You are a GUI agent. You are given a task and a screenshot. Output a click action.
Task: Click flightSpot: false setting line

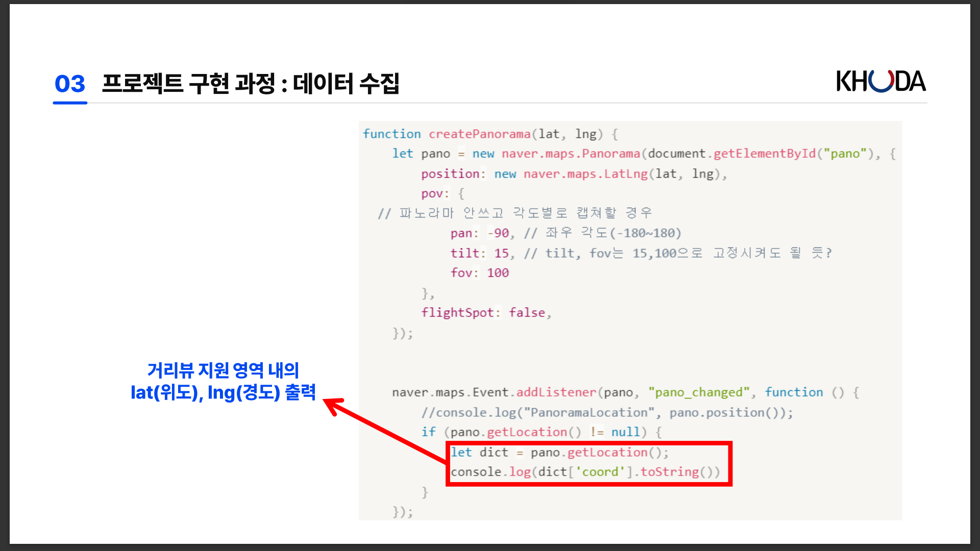pos(485,313)
